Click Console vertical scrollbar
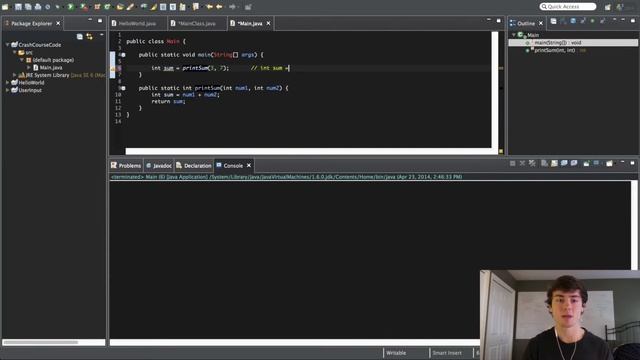Image resolution: width=640 pixels, height=360 pixels. click(x=634, y=225)
